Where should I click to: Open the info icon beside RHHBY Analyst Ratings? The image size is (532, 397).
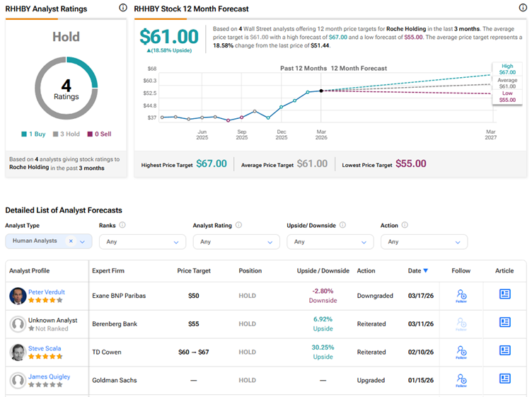pos(123,8)
